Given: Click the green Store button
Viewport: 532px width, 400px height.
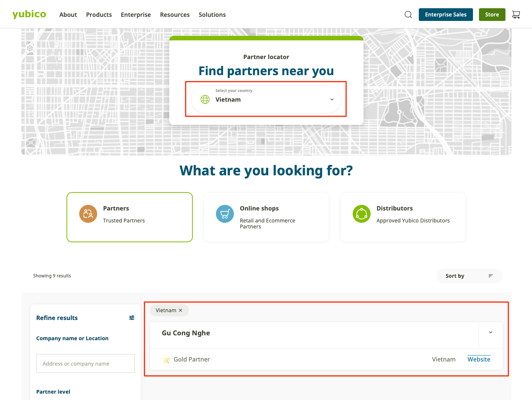Looking at the screenshot, I should pos(492,15).
